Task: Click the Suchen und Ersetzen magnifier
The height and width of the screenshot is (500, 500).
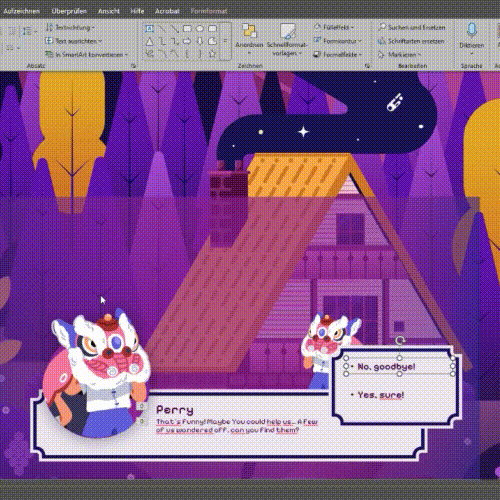Action: pyautogui.click(x=382, y=27)
